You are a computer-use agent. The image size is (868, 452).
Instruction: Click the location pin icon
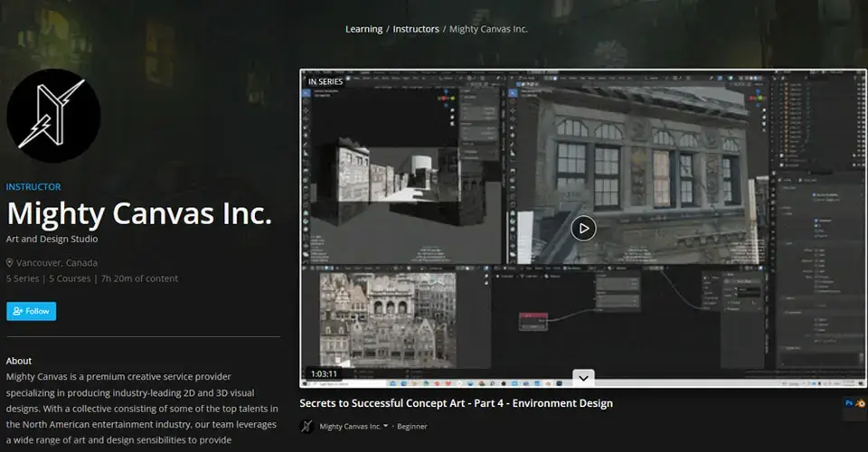[x=9, y=263]
